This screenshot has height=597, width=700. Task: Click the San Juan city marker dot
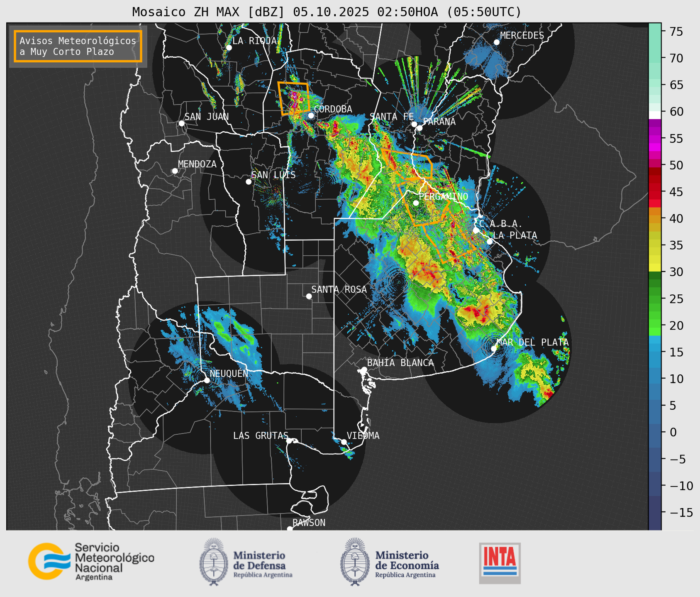[x=181, y=123]
